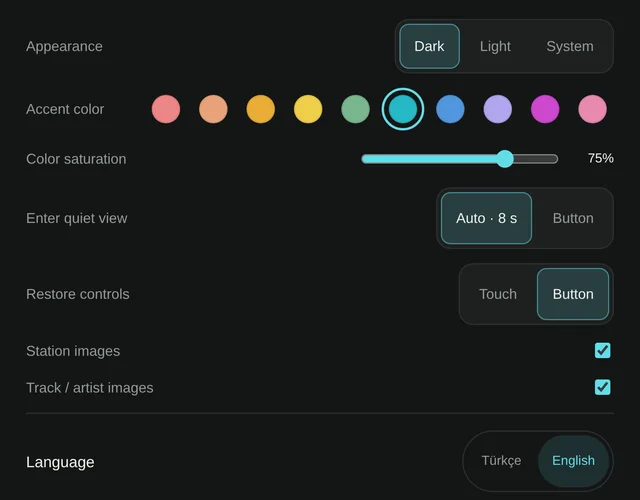Click the Restore controls label
This screenshot has height=500, width=640.
pos(78,294)
